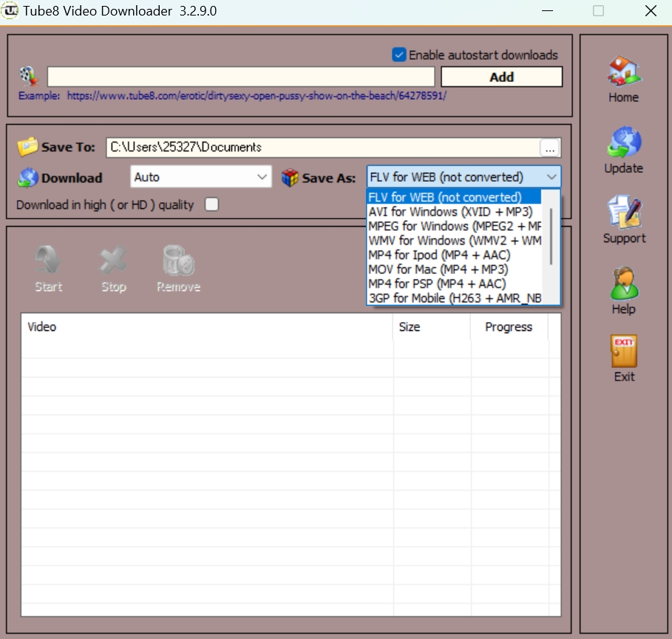672x639 pixels.
Task: Choose WMV for Windows format option
Action: pyautogui.click(x=455, y=241)
